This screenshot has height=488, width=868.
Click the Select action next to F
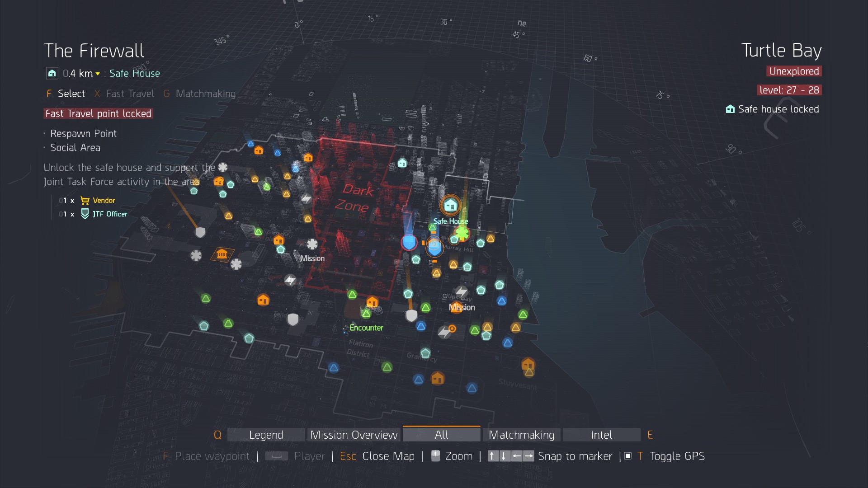[x=71, y=94]
